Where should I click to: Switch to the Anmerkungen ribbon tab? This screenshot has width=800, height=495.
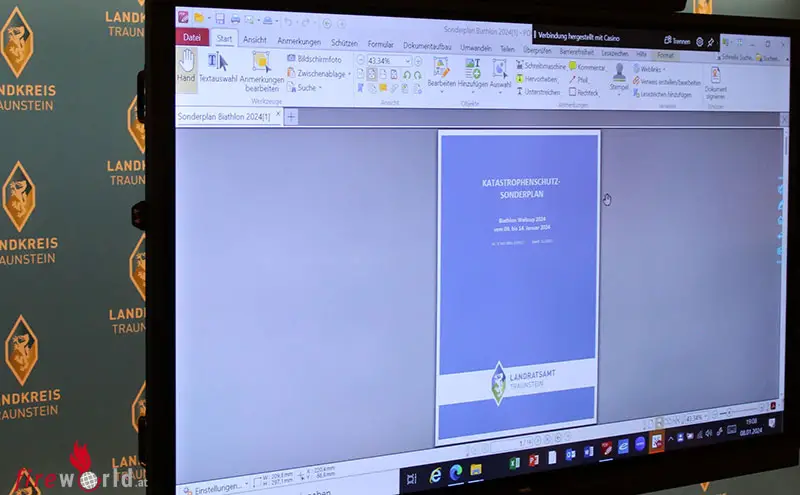pos(299,42)
